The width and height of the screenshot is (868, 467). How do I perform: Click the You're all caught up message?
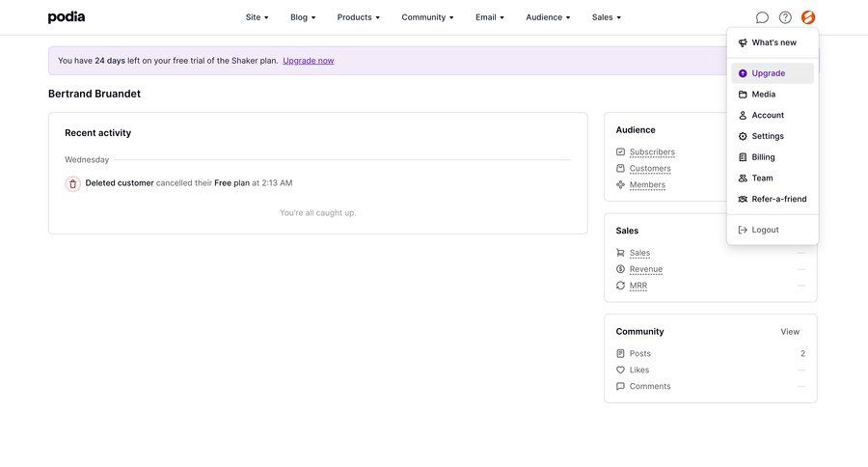tap(317, 212)
